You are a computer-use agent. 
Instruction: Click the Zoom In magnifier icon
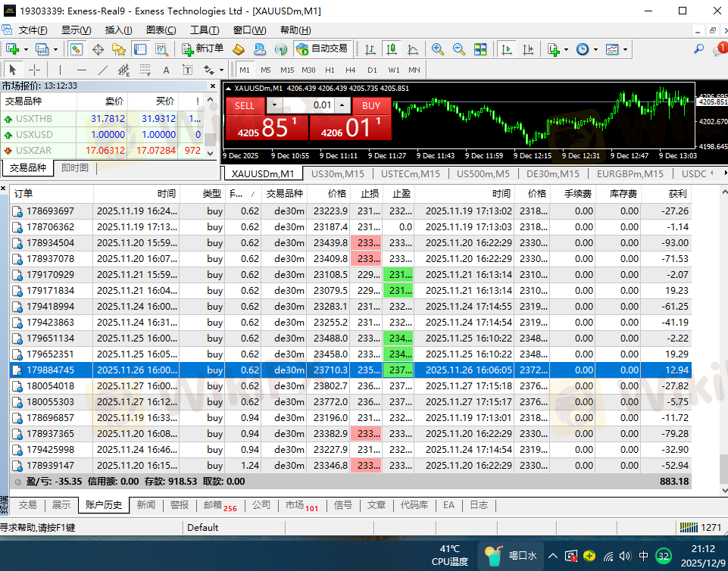coord(437,49)
